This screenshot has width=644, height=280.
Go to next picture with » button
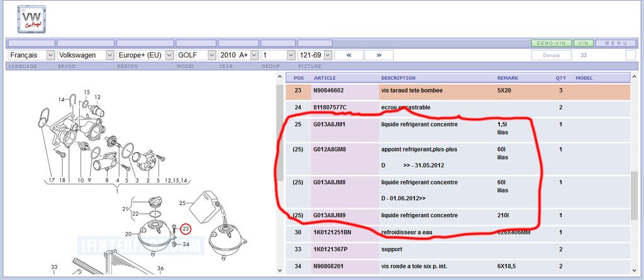point(379,55)
